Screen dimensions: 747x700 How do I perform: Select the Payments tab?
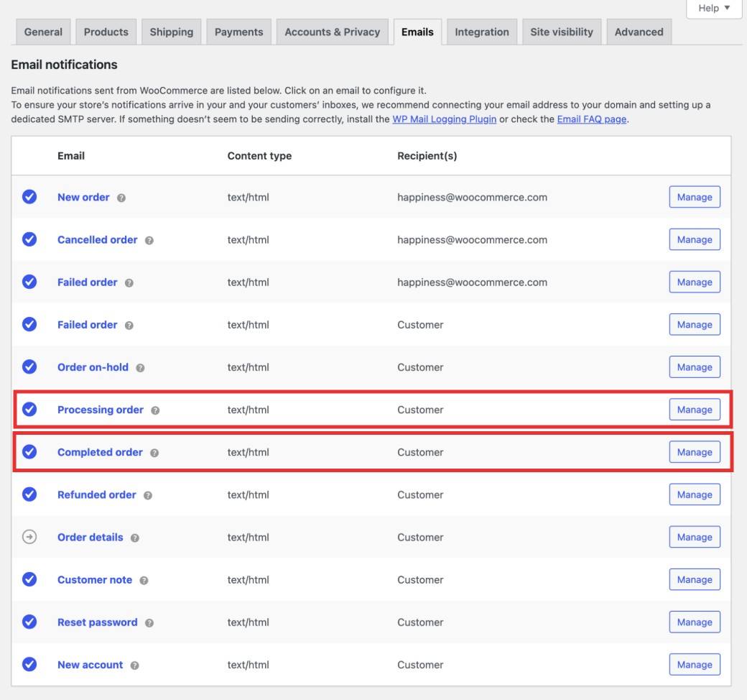pyautogui.click(x=238, y=32)
